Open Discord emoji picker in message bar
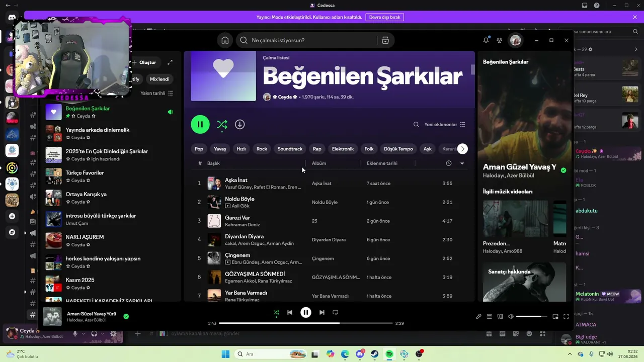 tap(529, 333)
